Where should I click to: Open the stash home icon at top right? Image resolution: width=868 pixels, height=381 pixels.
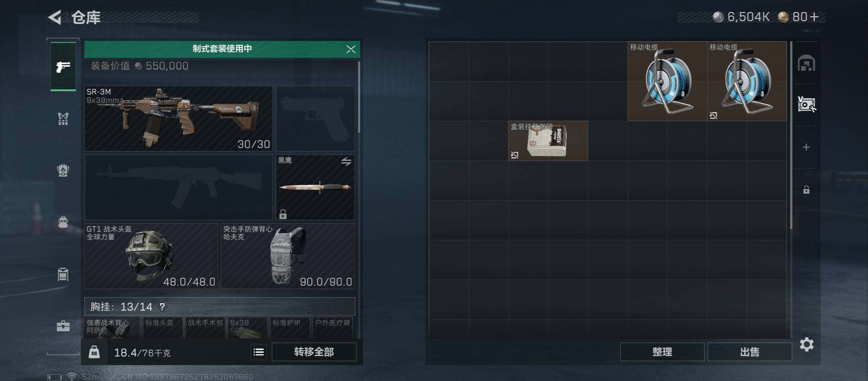(x=807, y=63)
